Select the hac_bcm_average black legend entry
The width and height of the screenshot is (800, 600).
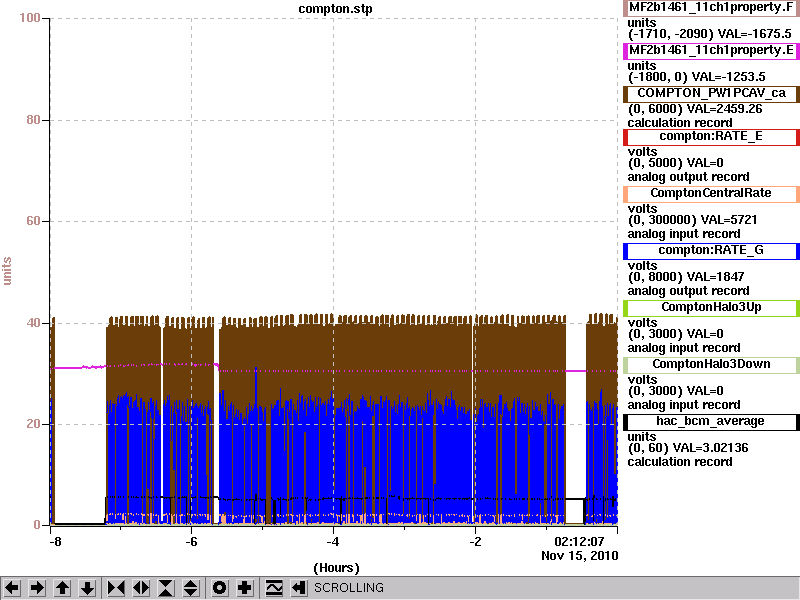[x=711, y=421]
